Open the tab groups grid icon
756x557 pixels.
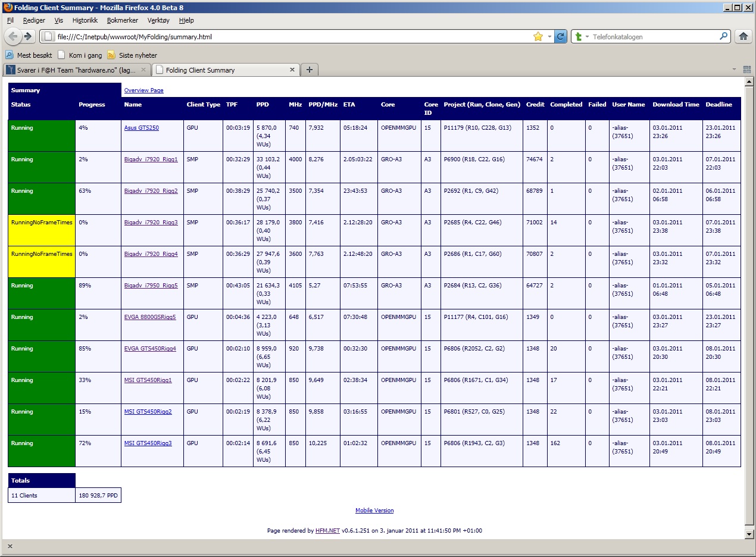[747, 70]
